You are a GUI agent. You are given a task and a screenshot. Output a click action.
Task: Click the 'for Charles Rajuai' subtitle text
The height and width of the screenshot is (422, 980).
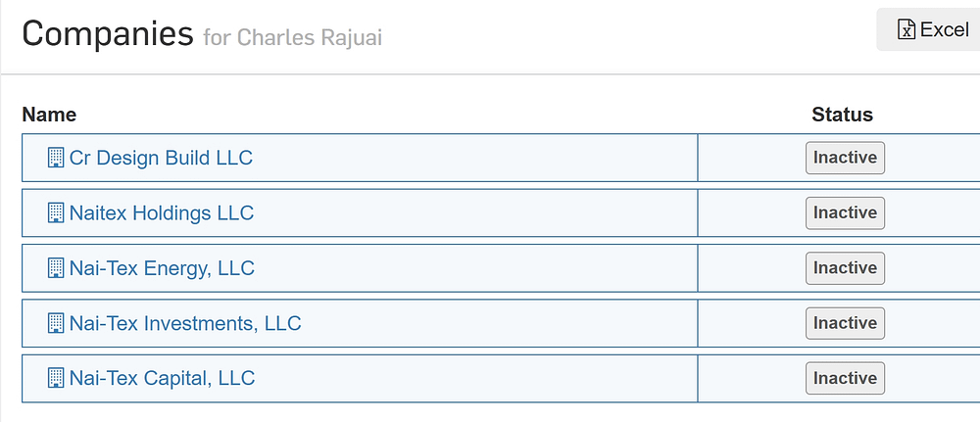pos(292,38)
